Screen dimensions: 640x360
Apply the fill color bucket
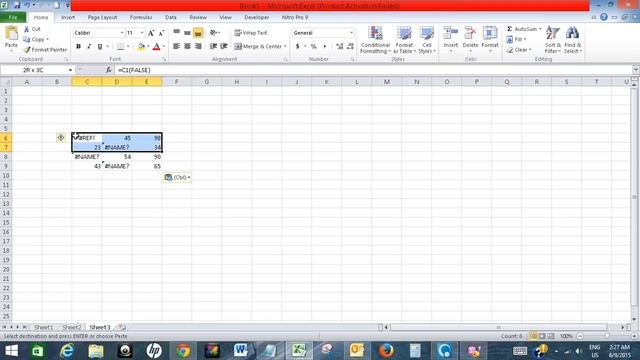tap(141, 47)
